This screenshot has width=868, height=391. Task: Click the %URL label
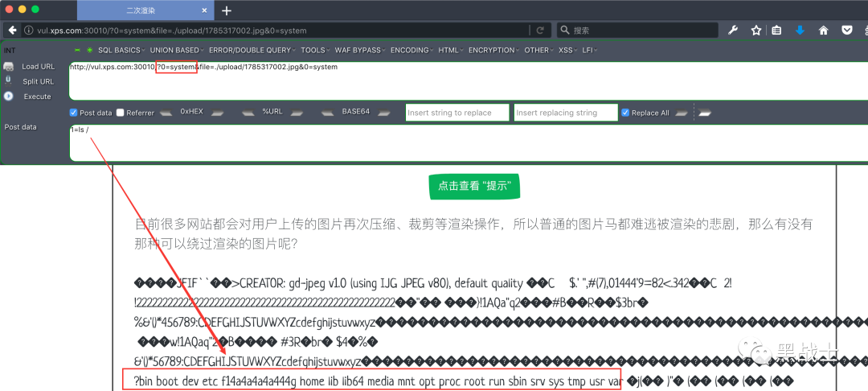(272, 111)
